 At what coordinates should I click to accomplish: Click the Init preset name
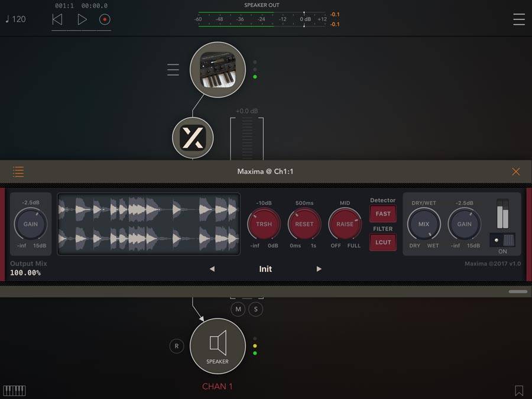pyautogui.click(x=265, y=269)
